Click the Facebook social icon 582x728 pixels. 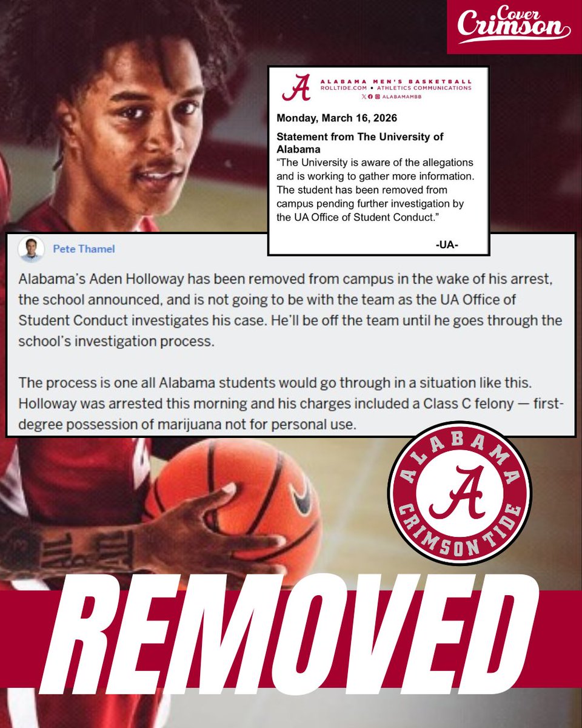click(370, 96)
